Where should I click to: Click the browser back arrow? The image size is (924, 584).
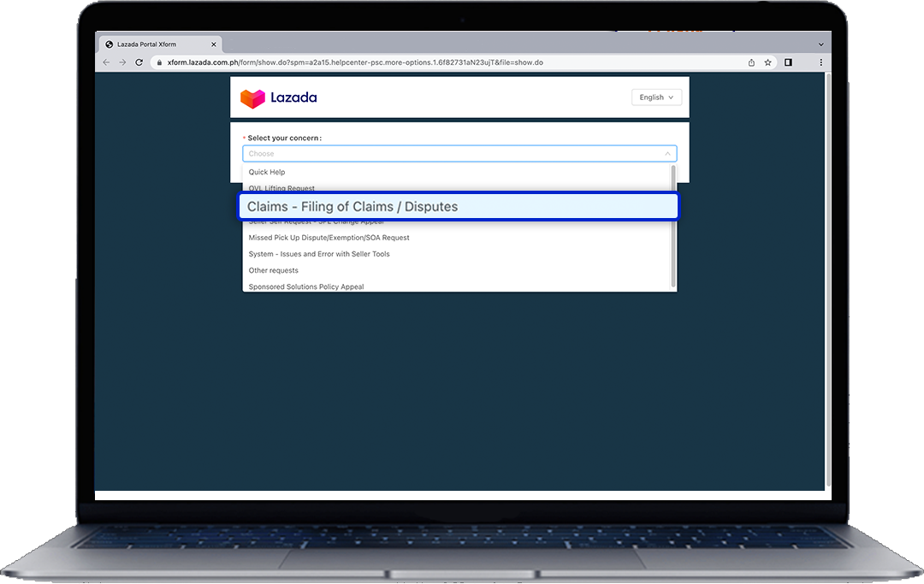point(105,62)
